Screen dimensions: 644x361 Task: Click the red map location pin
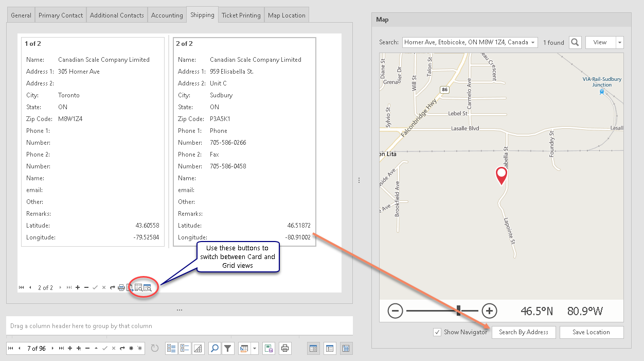501,176
